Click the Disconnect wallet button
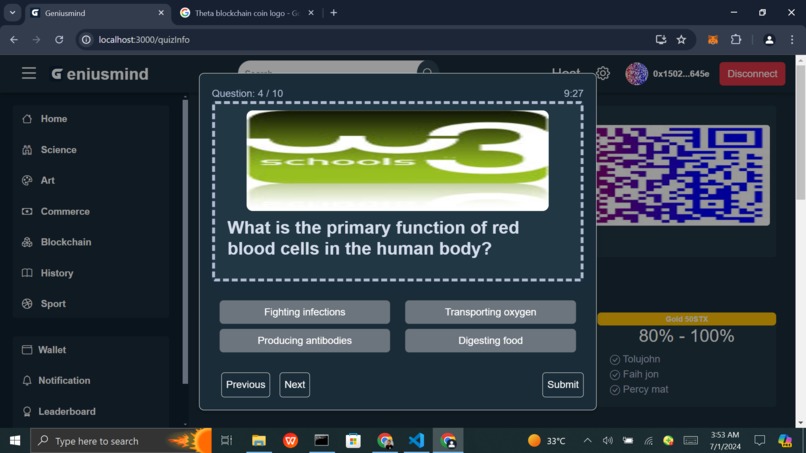The height and width of the screenshot is (453, 806). point(752,74)
